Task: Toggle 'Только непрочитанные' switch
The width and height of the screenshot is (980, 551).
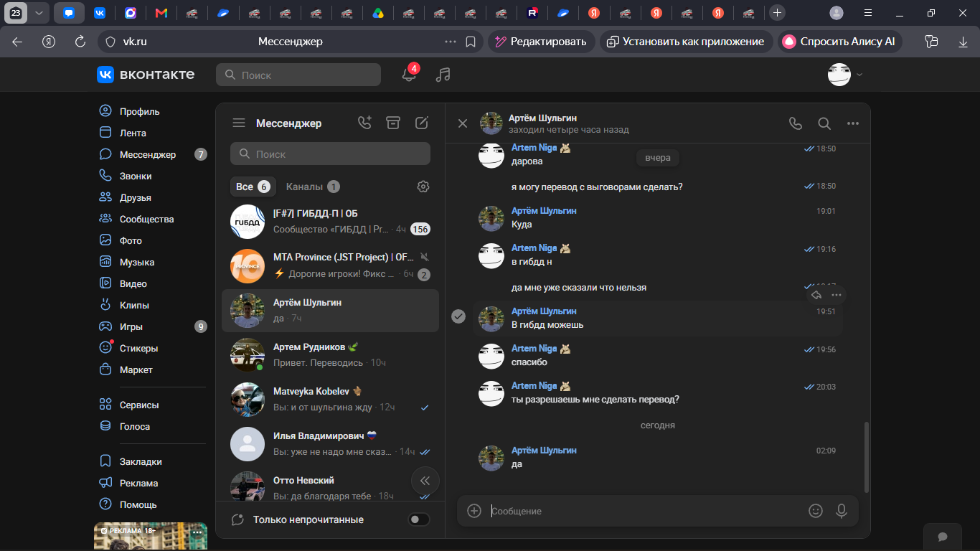Action: (419, 519)
